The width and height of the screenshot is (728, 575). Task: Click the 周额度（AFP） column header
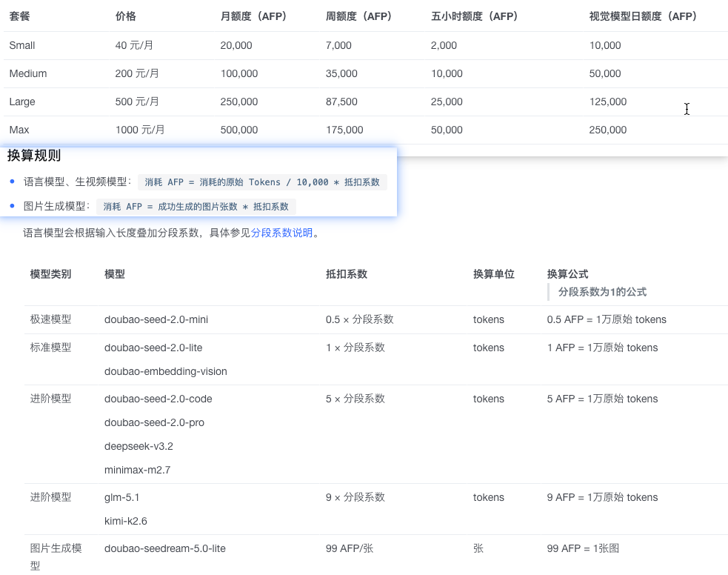(359, 16)
